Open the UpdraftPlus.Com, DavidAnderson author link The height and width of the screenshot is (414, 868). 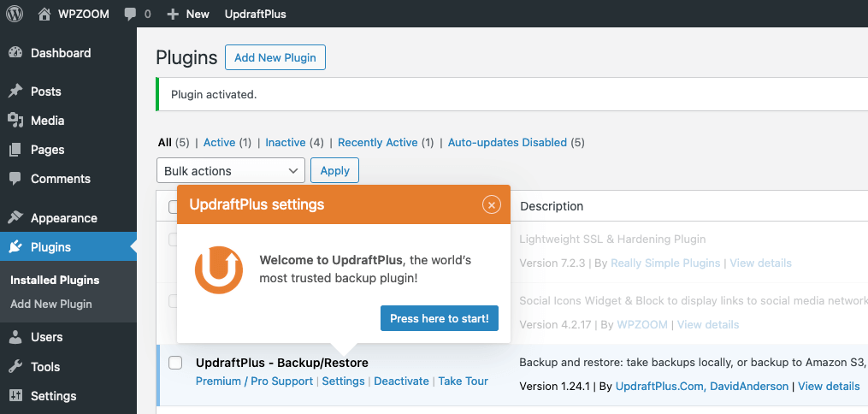(702, 386)
